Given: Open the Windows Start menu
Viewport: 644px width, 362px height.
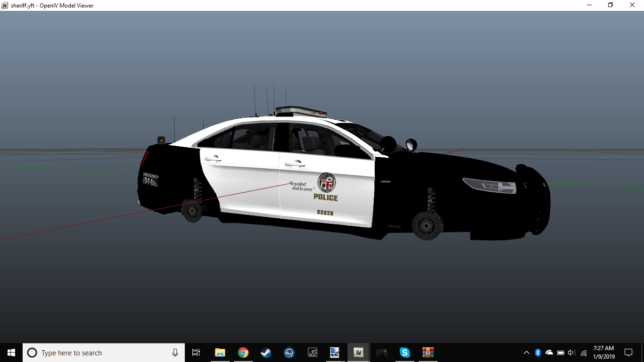Looking at the screenshot, I should coord(11,353).
